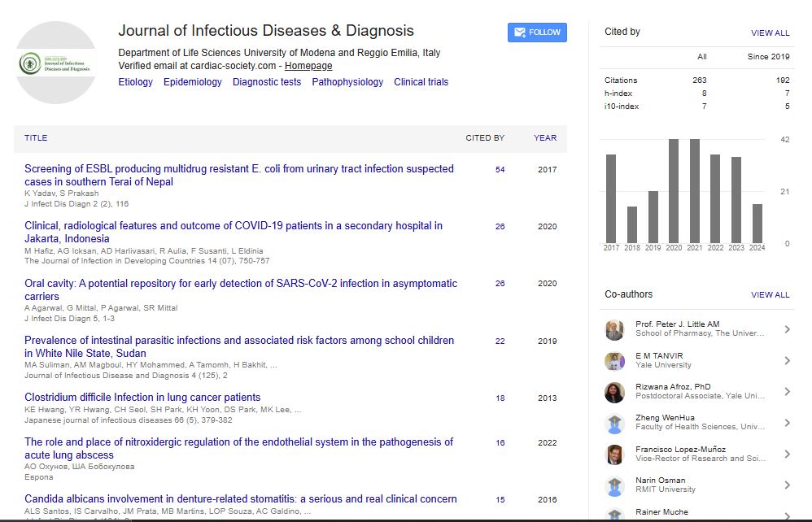Open the ESBL producing E. coli article
Image resolution: width=812 pixels, height=522 pixels.
(238, 175)
